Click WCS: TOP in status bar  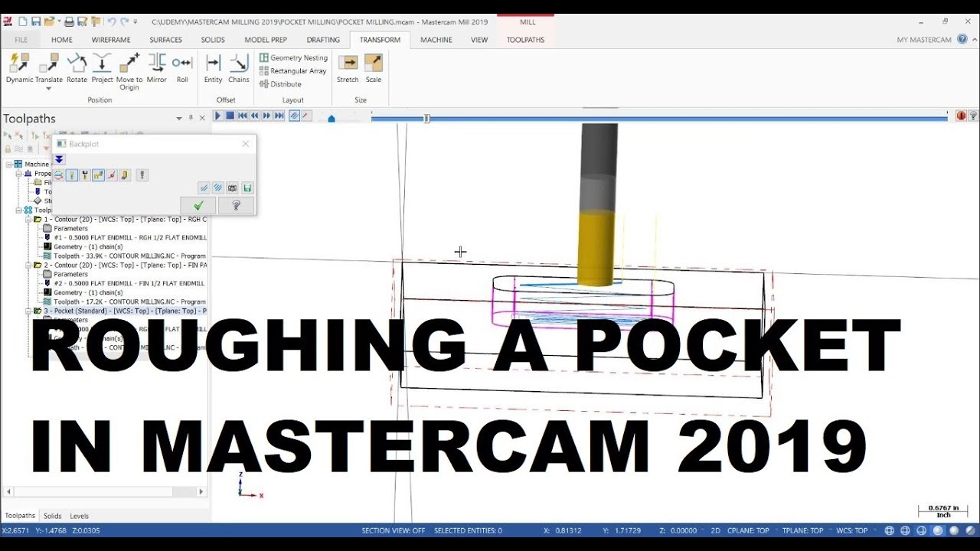(851, 530)
